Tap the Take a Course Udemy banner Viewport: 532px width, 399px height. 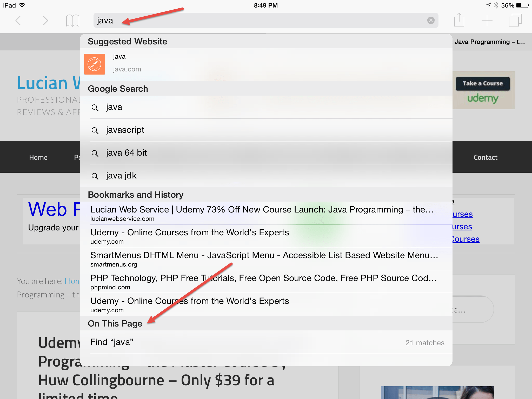pyautogui.click(x=483, y=90)
